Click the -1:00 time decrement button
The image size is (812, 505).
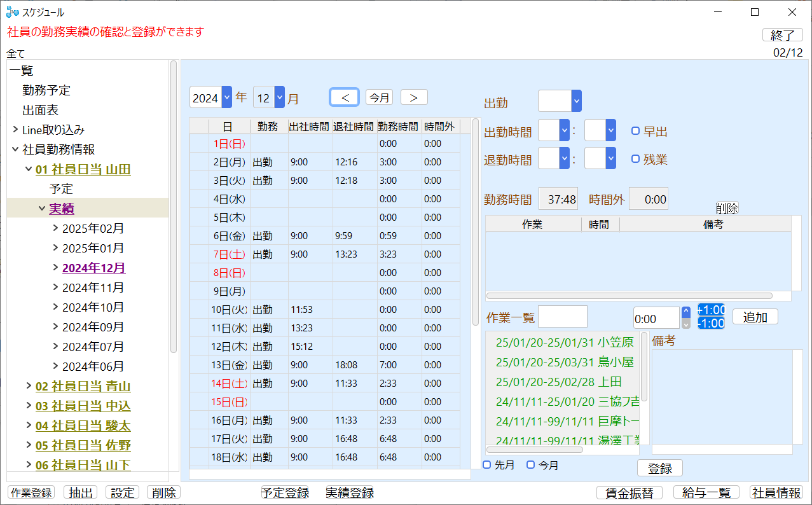pyautogui.click(x=711, y=323)
